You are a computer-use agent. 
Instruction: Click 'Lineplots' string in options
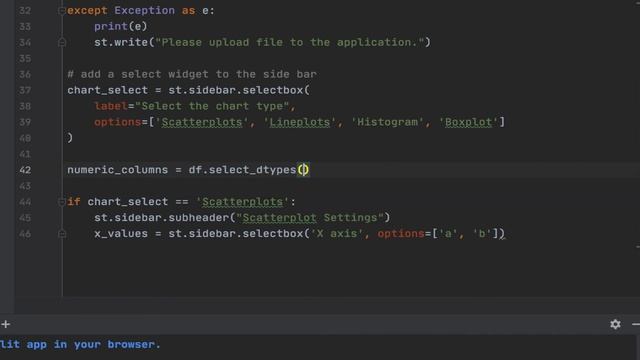point(300,122)
